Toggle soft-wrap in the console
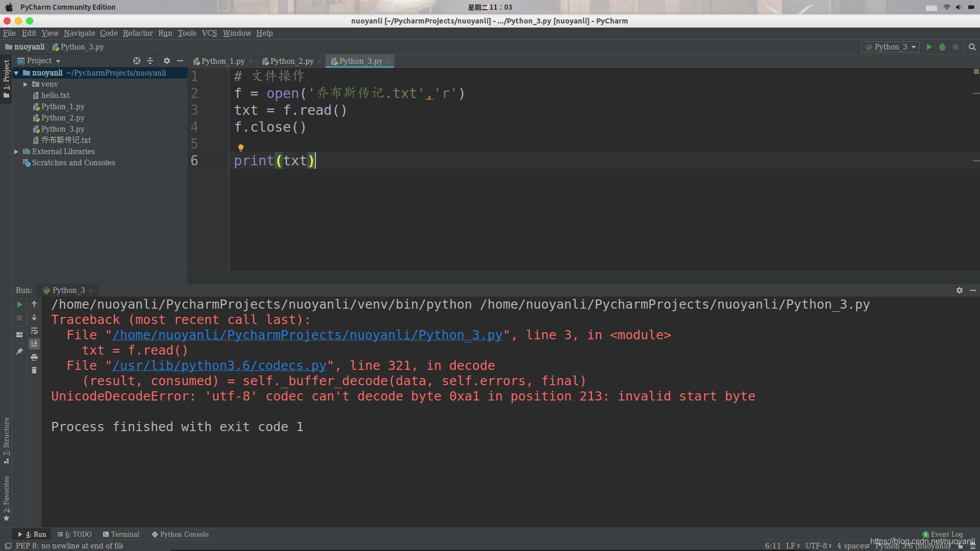The height and width of the screenshot is (551, 980). pyautogui.click(x=34, y=331)
